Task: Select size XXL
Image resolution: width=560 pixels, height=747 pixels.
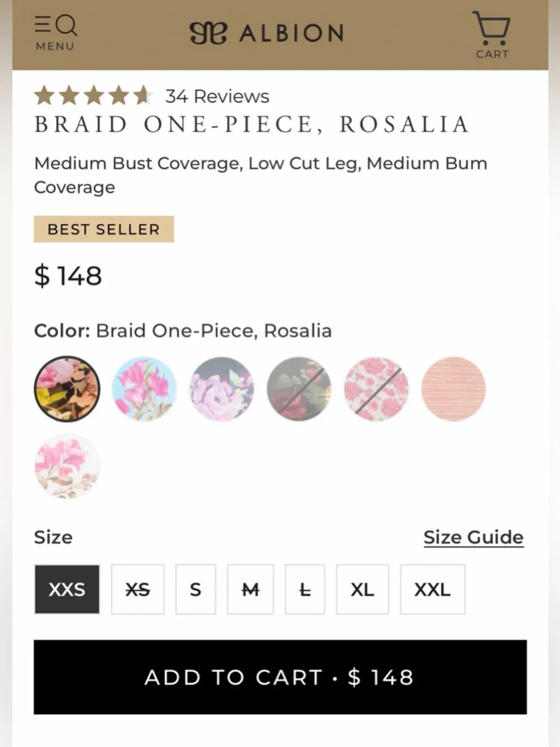Action: (x=432, y=590)
